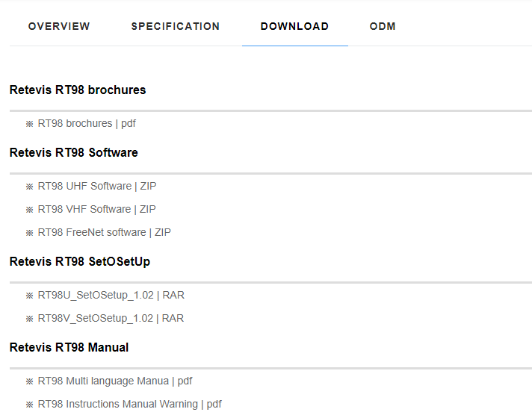The image size is (532, 418).
Task: Select the DOWNLOAD tab
Action: coord(294,26)
